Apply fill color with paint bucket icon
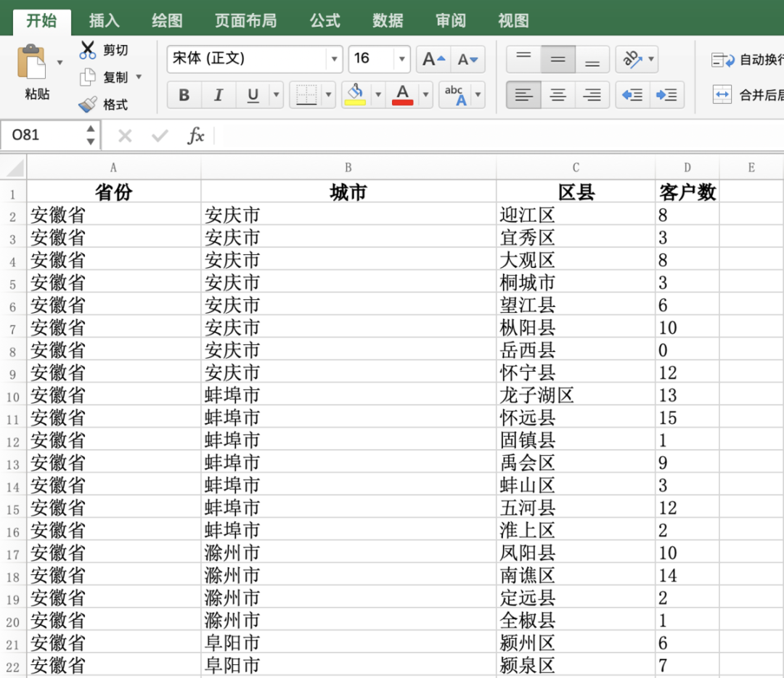Screen dimensions: 784x678 pos(356,94)
